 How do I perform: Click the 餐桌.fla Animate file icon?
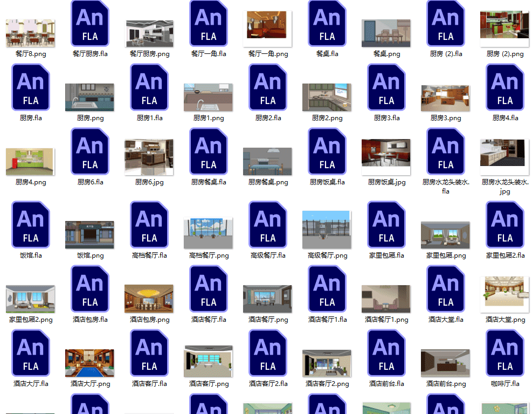click(327, 23)
